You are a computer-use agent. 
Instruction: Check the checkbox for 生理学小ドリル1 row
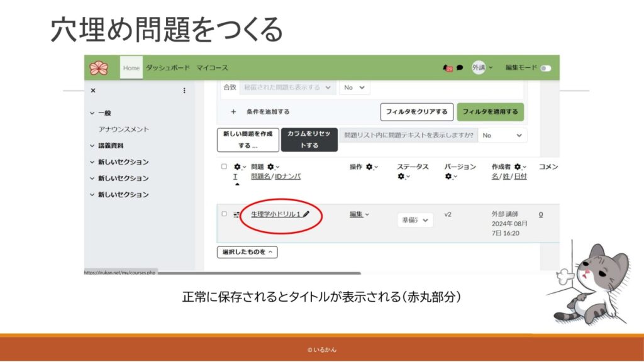(224, 214)
